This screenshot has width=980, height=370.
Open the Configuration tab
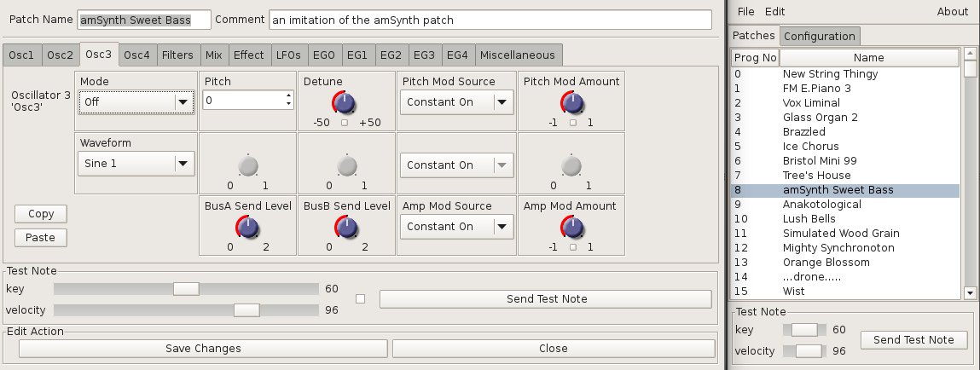pos(819,36)
